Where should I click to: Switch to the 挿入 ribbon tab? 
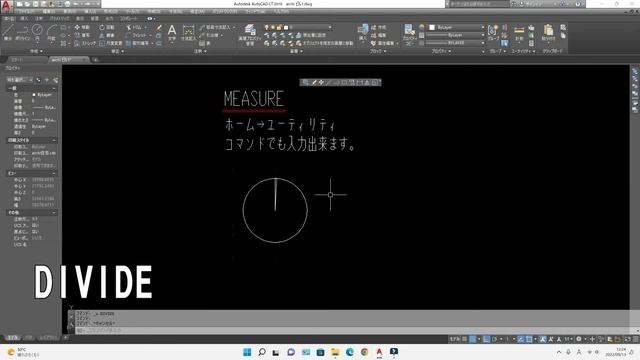24,18
